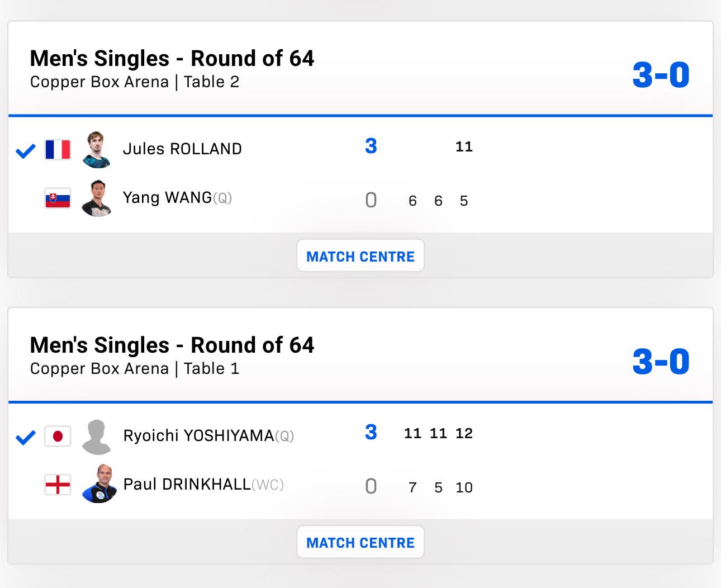Click the Japan flag icon
721x588 pixels.
(x=58, y=436)
